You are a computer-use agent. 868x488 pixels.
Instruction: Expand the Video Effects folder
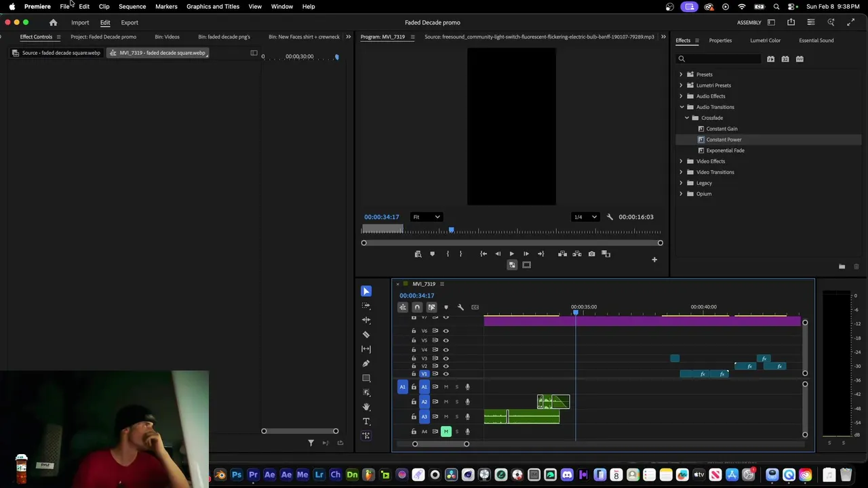coord(681,161)
